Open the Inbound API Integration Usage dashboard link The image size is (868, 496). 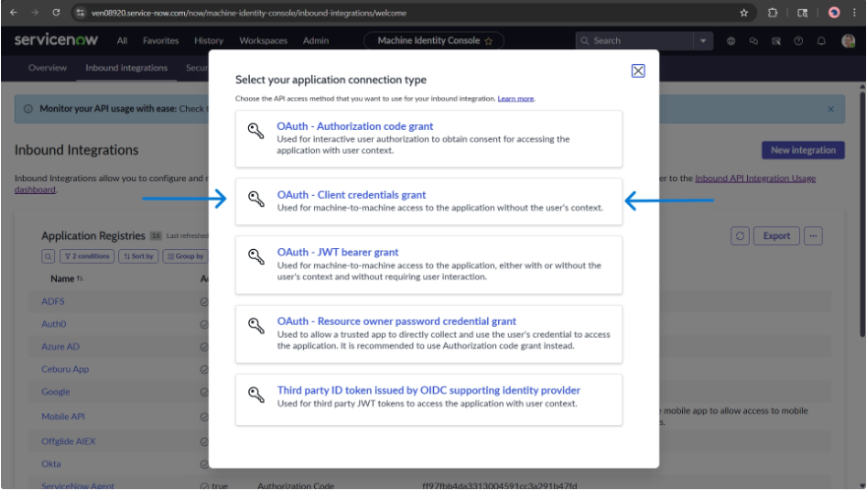point(755,178)
